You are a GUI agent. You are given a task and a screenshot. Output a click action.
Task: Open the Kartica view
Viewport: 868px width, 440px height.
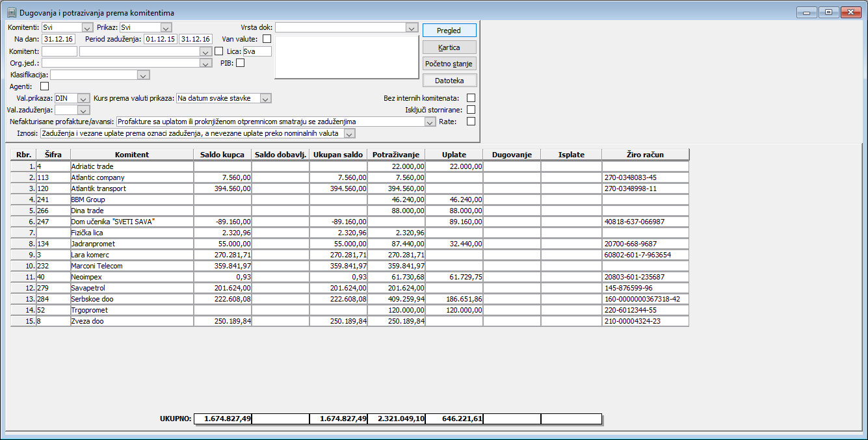click(449, 47)
